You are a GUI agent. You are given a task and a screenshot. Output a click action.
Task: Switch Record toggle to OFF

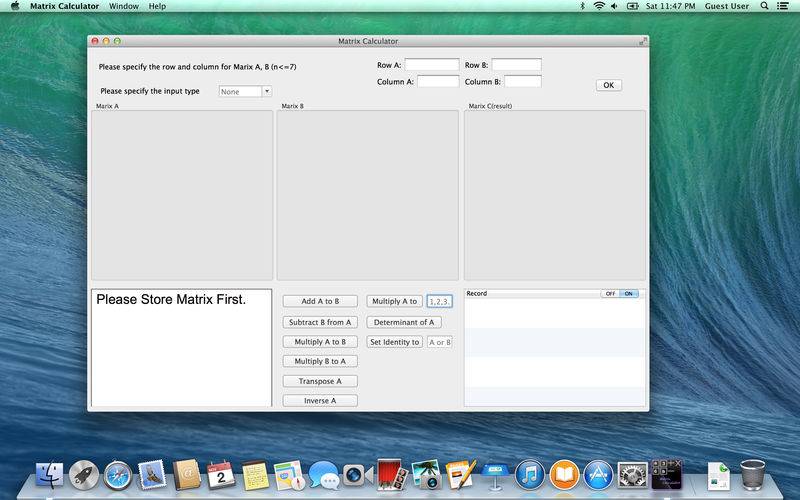click(x=610, y=293)
